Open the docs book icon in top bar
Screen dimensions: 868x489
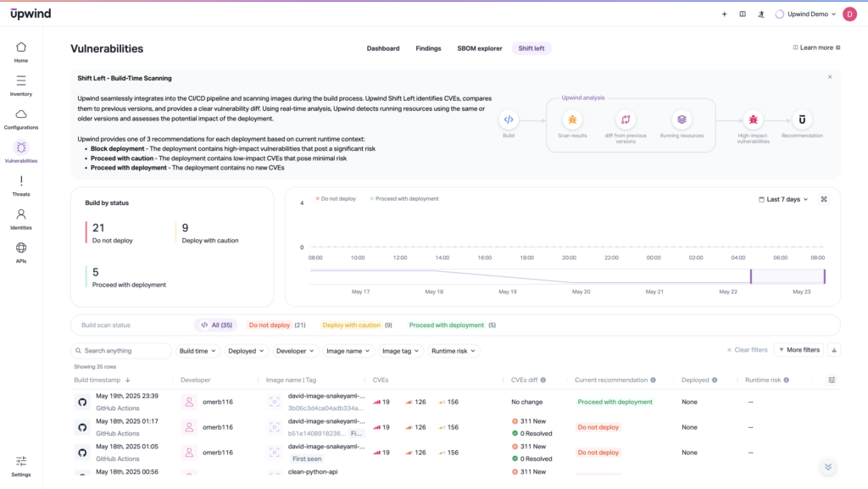tap(743, 14)
